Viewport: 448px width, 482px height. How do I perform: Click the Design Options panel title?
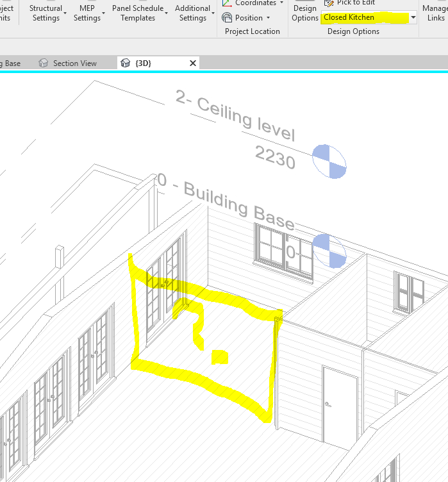353,31
